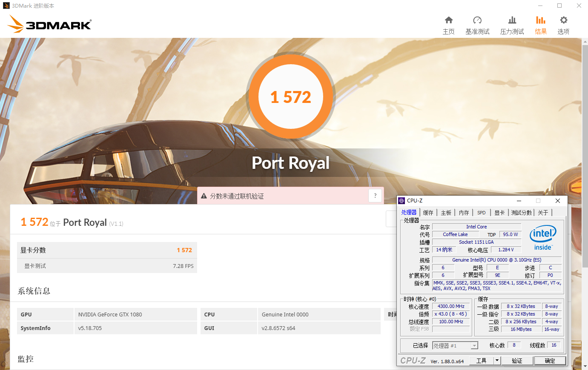The height and width of the screenshot is (370, 588).
Task: Switch to the 显卡 tab in CPU-Z
Action: coord(500,213)
